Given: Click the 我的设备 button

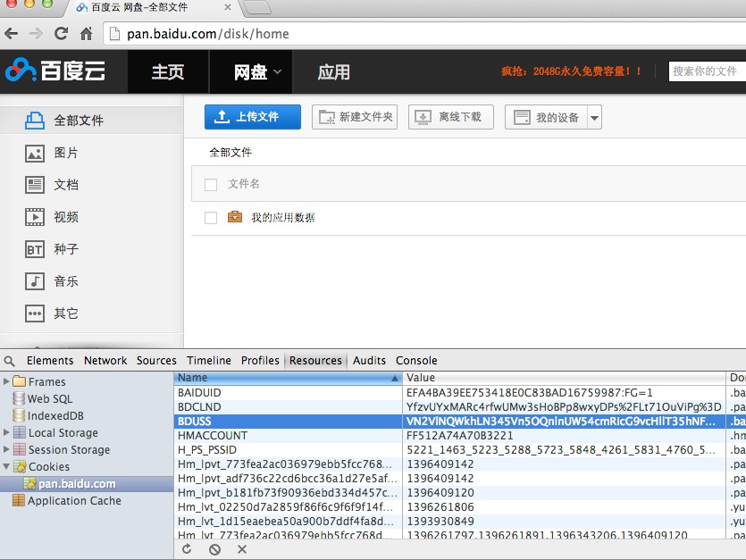Looking at the screenshot, I should pyautogui.click(x=546, y=118).
